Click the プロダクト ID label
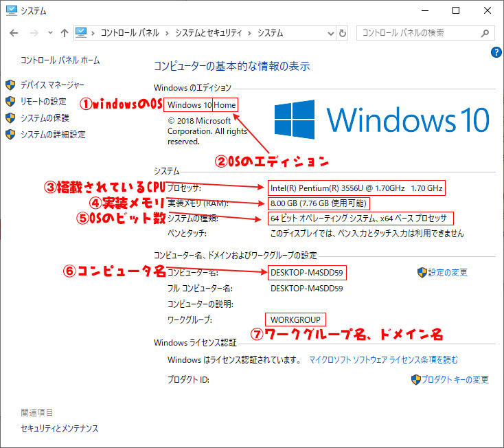The height and width of the screenshot is (448, 504). pos(188,379)
